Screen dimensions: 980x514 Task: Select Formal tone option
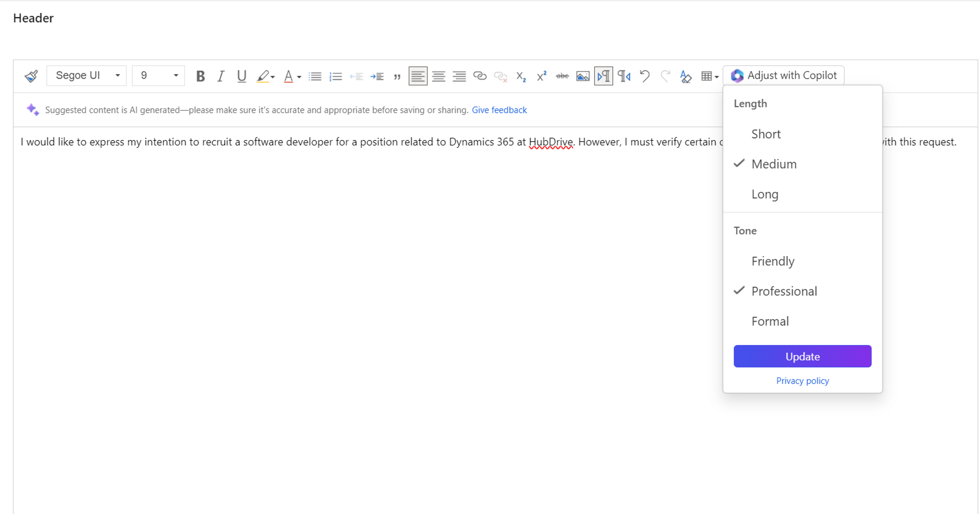click(803, 321)
